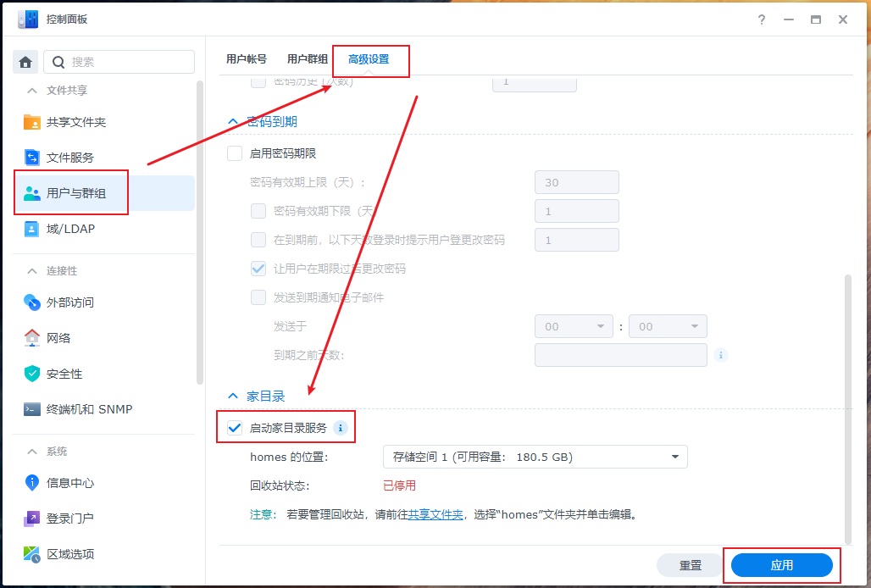Click the info icon next to 到期之前天数 field
The height and width of the screenshot is (588, 871).
(721, 355)
